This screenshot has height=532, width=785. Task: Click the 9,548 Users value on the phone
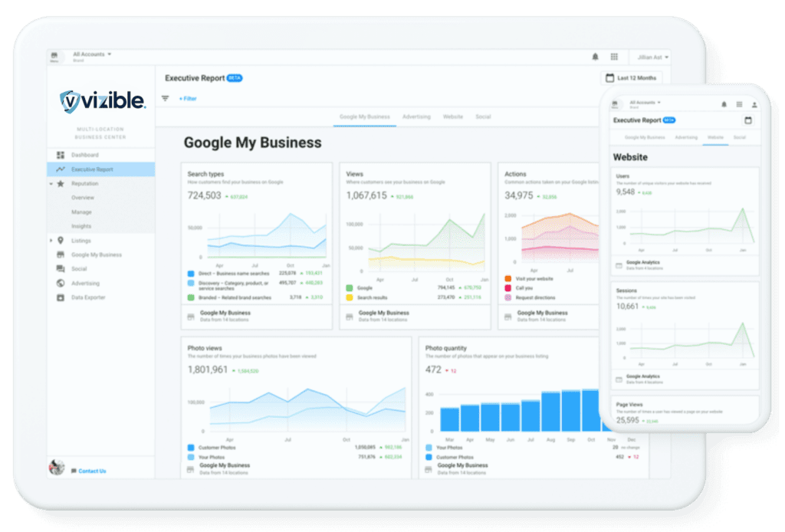pyautogui.click(x=626, y=192)
